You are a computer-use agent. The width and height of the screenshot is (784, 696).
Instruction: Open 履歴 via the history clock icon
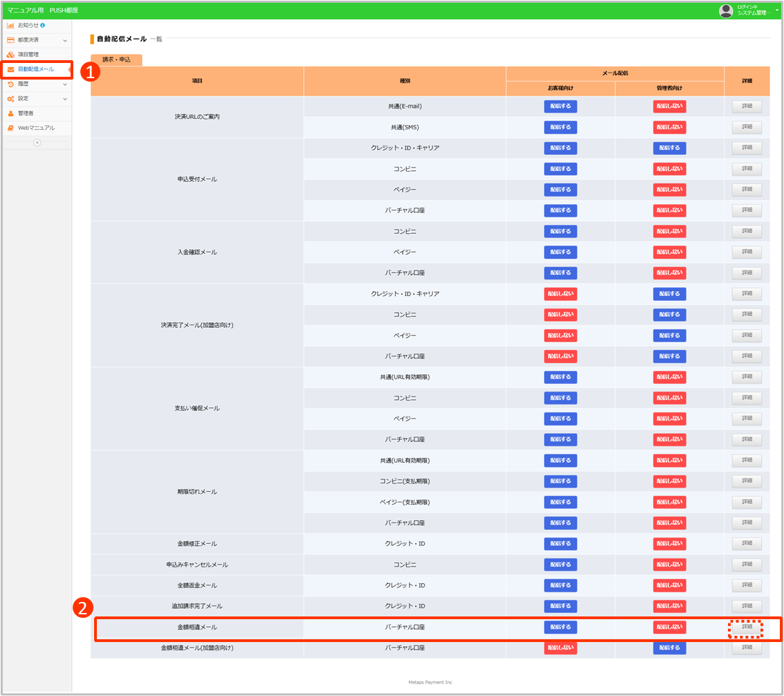coord(12,84)
